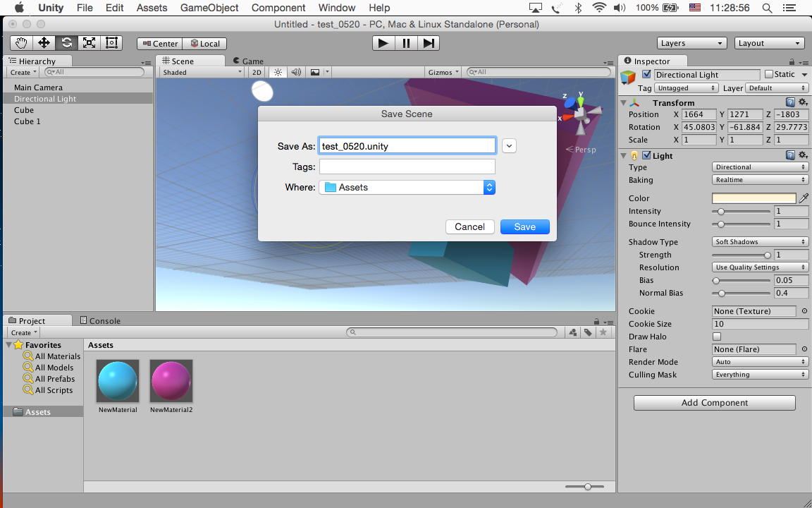Click the light Color swatch
The height and width of the screenshot is (508, 812).
753,198
